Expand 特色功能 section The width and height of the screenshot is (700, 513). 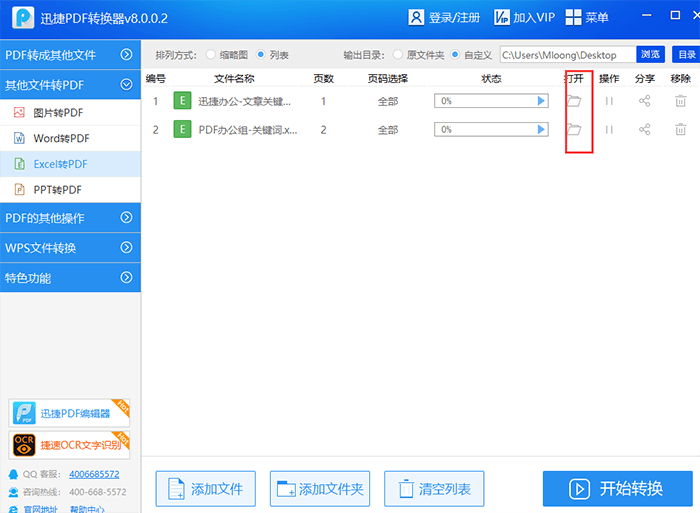pos(70,278)
